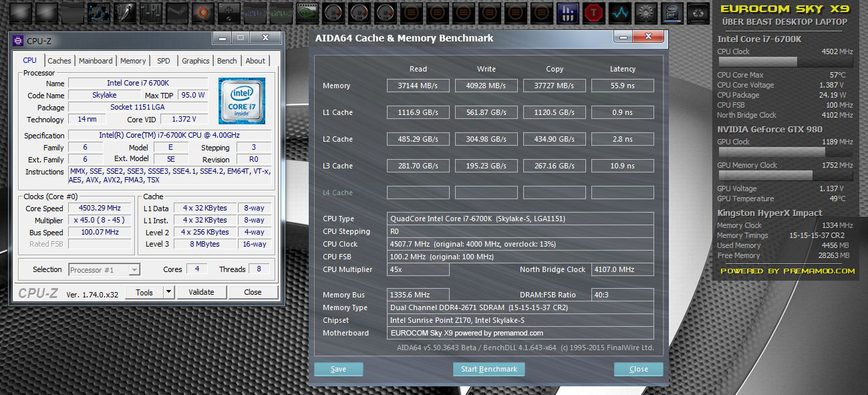868x395 pixels.
Task: Select the Graphics tab
Action: click(196, 61)
